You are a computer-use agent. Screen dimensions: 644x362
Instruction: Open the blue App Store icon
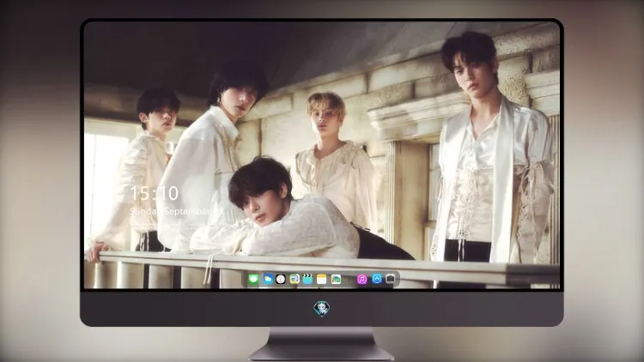[x=377, y=279]
